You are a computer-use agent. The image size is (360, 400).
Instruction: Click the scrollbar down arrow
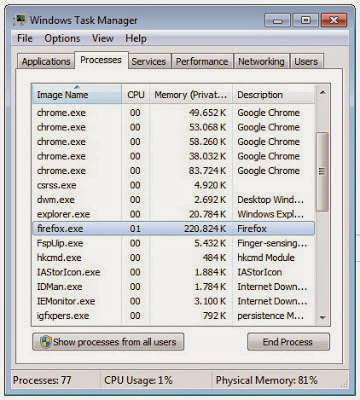(322, 318)
